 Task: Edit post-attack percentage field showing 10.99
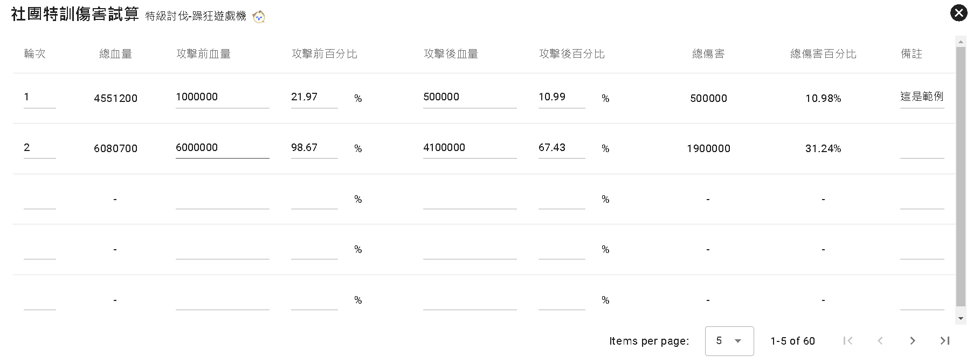tap(561, 97)
